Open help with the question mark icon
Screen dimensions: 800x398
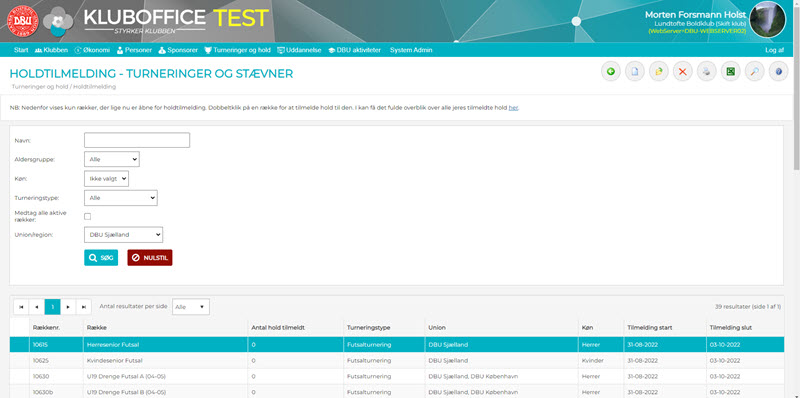pos(779,72)
